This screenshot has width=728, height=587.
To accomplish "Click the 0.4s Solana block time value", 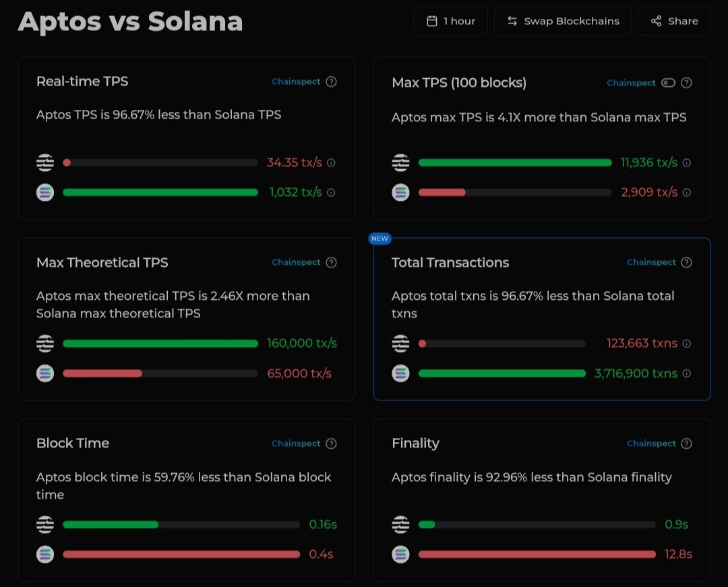I will click(x=322, y=554).
